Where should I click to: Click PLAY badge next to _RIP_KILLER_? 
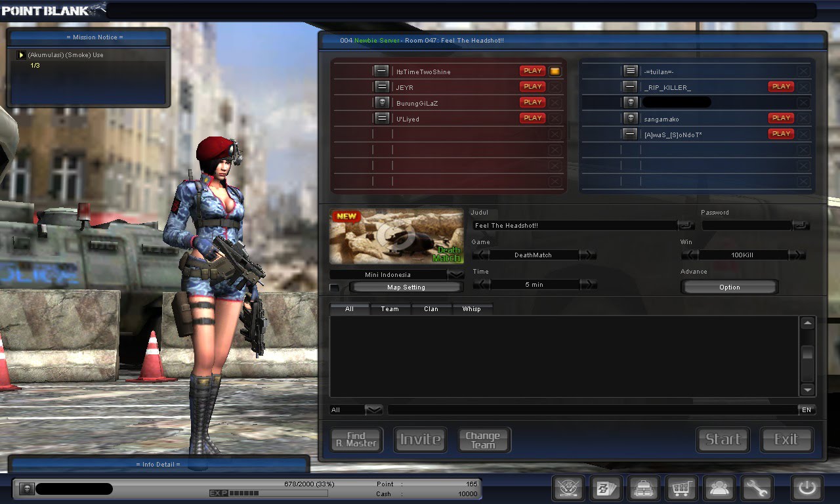click(781, 87)
